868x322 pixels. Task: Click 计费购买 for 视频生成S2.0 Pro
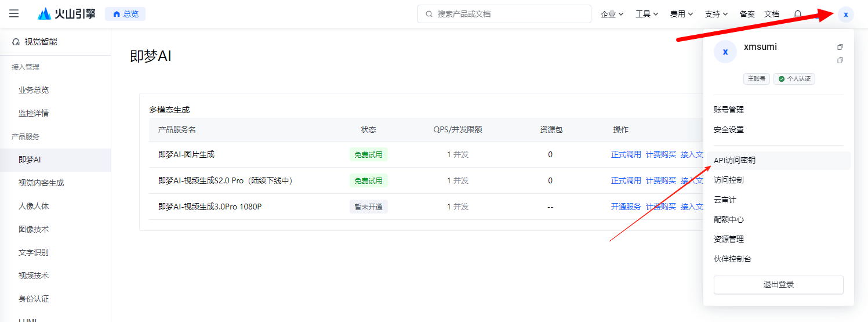tap(661, 180)
